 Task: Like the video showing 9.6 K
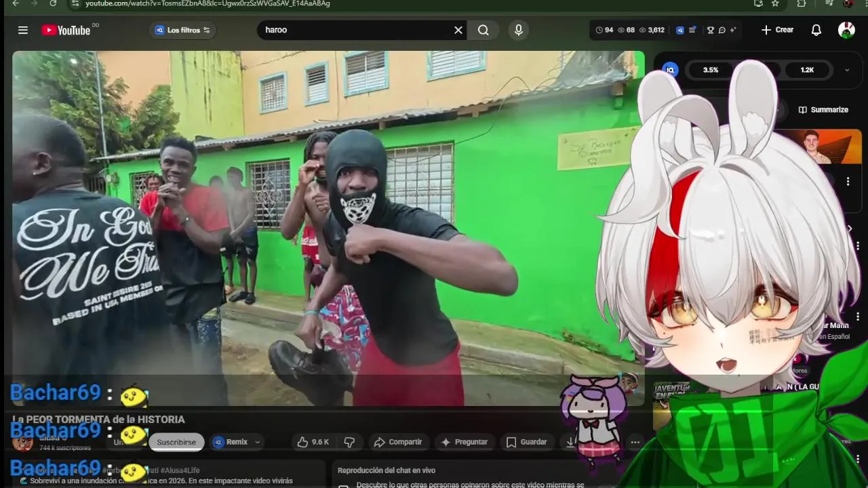[313, 442]
